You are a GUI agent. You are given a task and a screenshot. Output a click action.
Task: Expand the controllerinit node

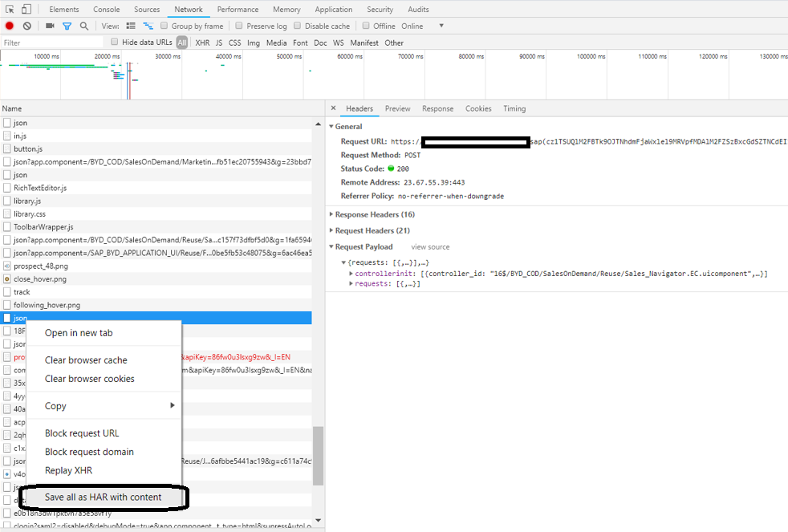point(351,274)
